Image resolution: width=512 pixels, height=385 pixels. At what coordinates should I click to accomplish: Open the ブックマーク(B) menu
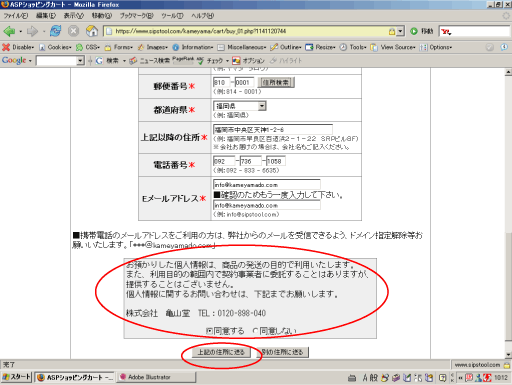(137, 16)
